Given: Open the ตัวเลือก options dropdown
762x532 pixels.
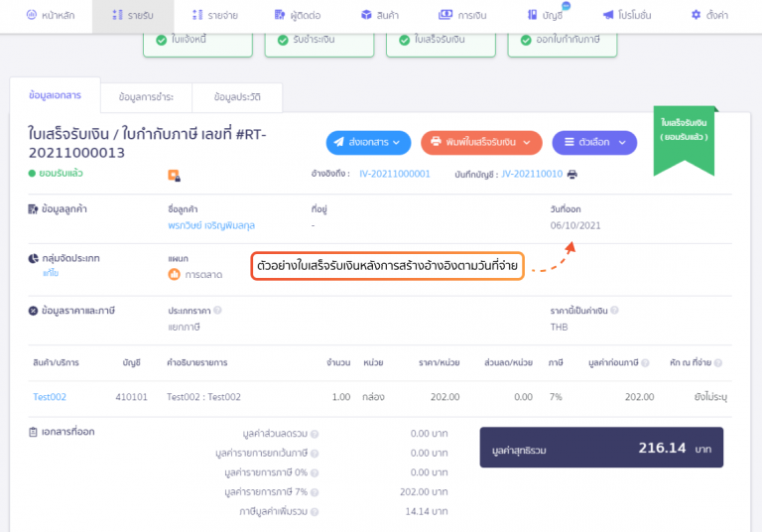Looking at the screenshot, I should (x=593, y=143).
